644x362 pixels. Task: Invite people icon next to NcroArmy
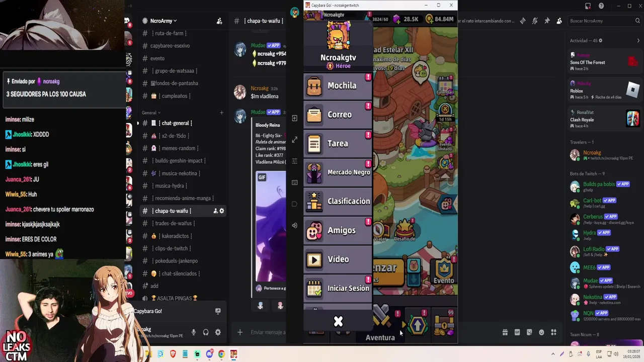(219, 21)
